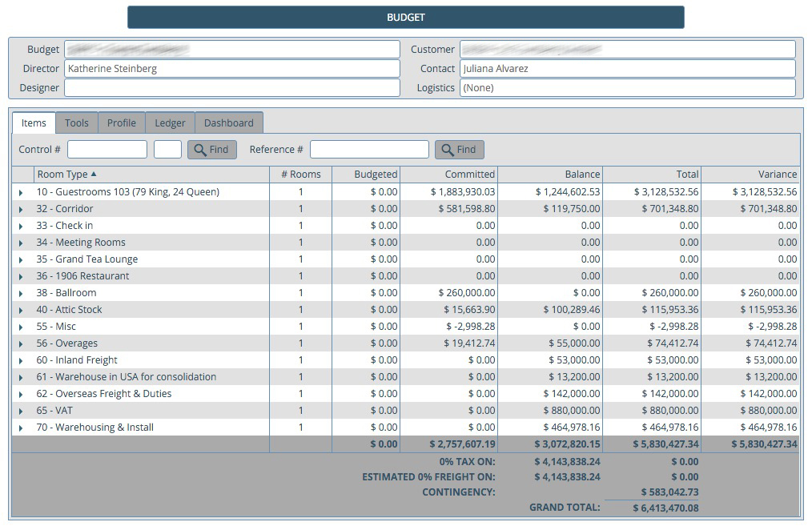Click balance subtotal $ 3,072,820.15
The image size is (812, 530).
[x=568, y=444]
